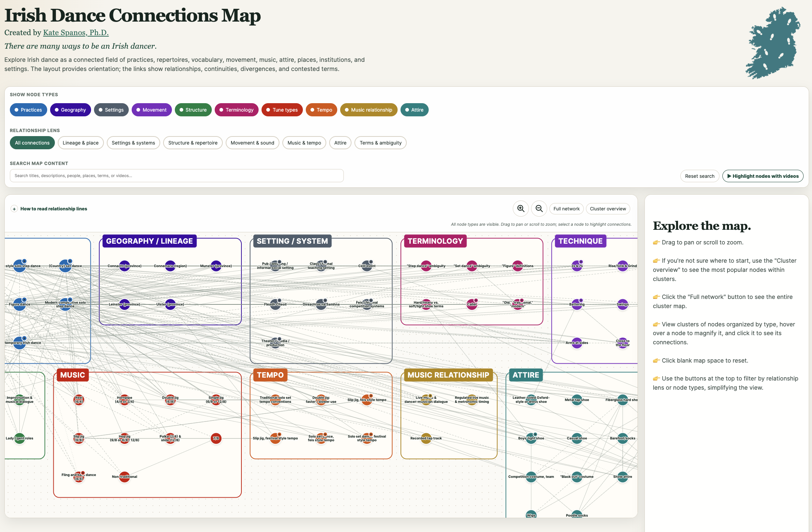This screenshot has height=532, width=812.
Task: Toggle the Settings node type
Action: pos(111,110)
